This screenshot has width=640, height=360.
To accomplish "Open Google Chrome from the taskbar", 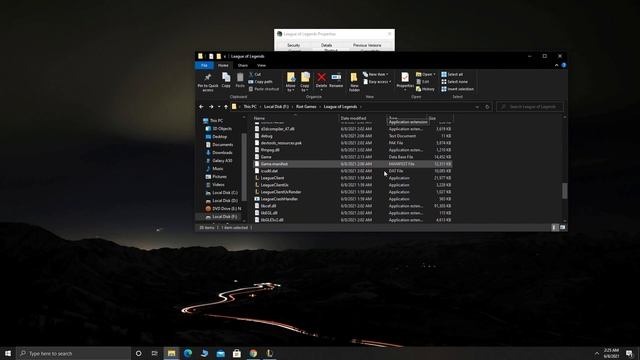I will (253, 353).
